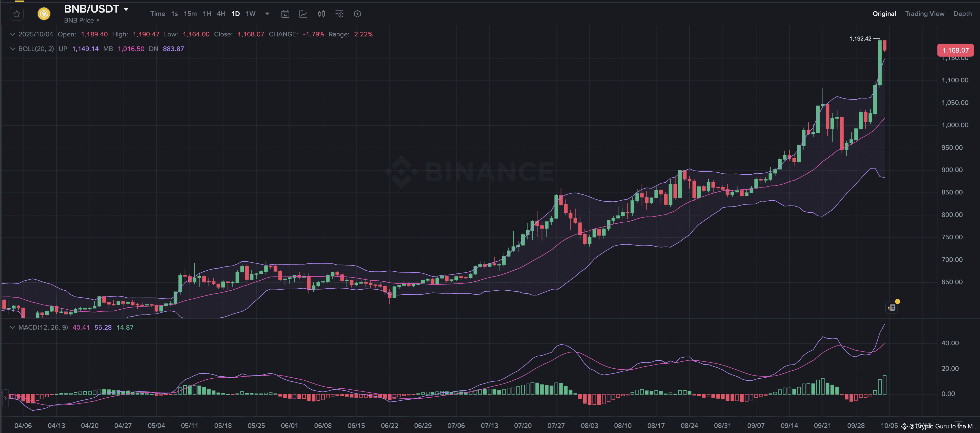
Task: Switch to the Trading View tab
Action: 924,14
